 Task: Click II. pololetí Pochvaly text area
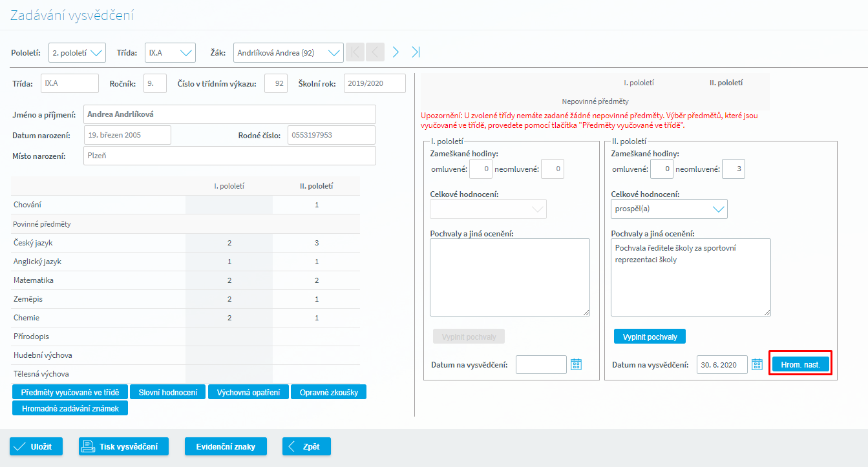click(x=691, y=277)
